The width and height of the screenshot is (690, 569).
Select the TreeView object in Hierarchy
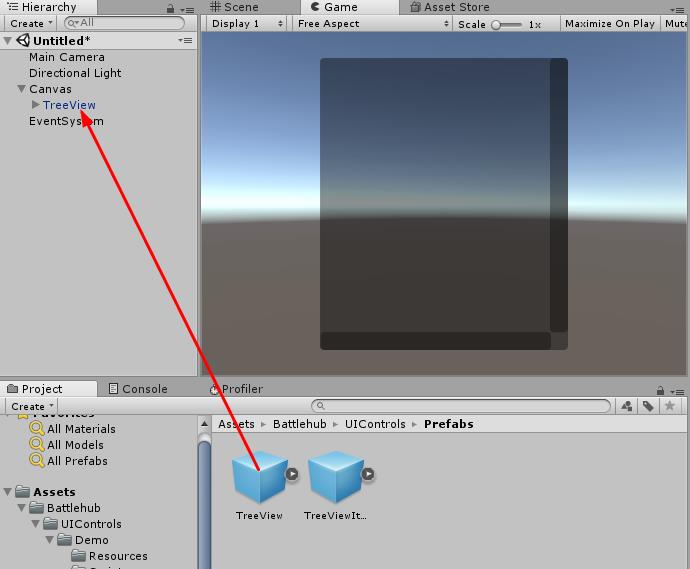coord(69,105)
